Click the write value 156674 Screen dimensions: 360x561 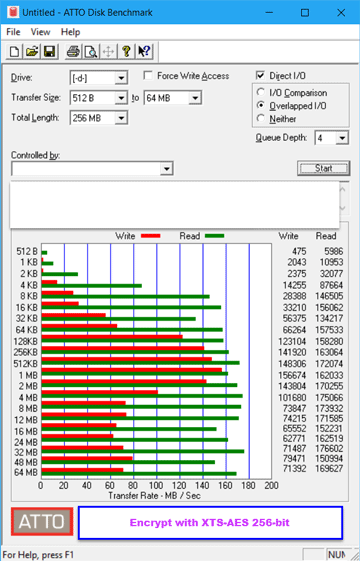point(292,375)
